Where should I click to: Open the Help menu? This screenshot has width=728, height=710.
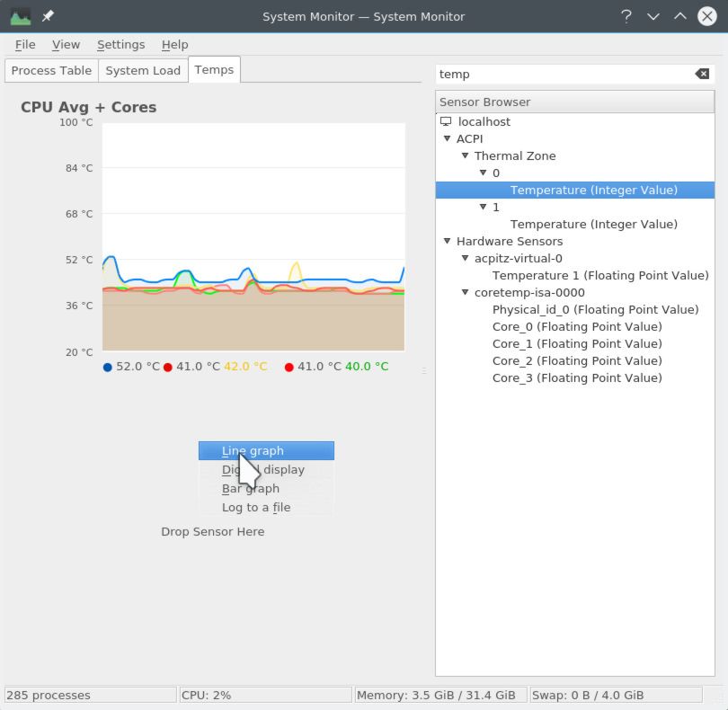pos(174,45)
